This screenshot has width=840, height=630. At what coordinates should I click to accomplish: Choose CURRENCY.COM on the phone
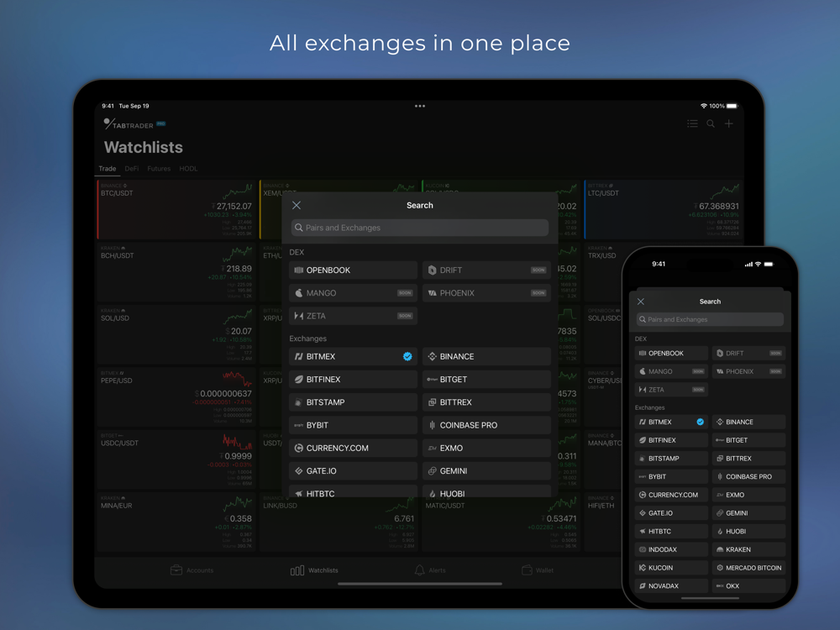coord(671,495)
